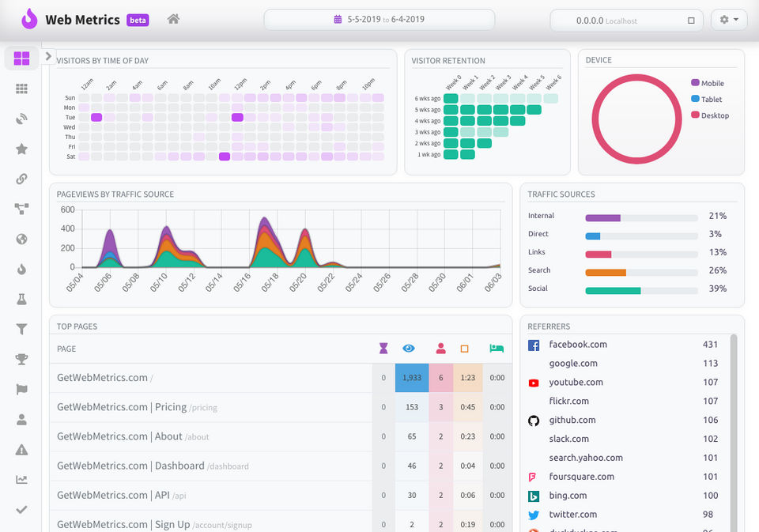The image size is (759, 532).
Task: Click the Search traffic source bar
Action: pyautogui.click(x=641, y=273)
